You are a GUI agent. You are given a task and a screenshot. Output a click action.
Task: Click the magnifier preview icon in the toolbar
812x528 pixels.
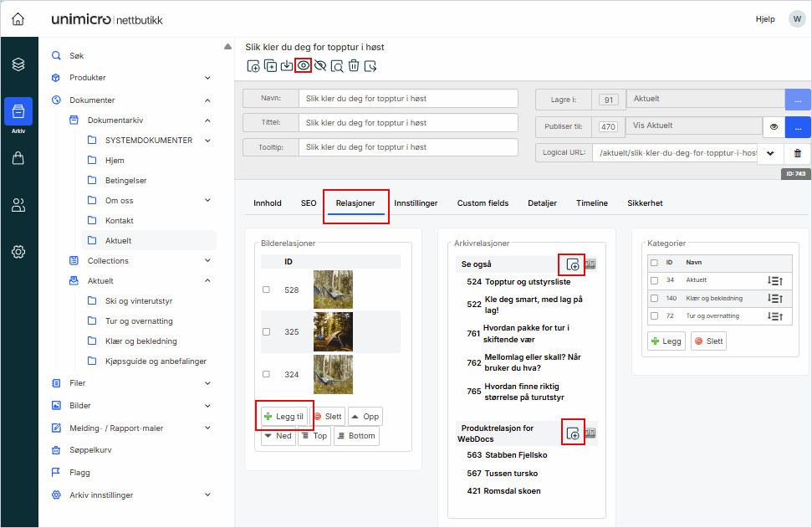(337, 65)
